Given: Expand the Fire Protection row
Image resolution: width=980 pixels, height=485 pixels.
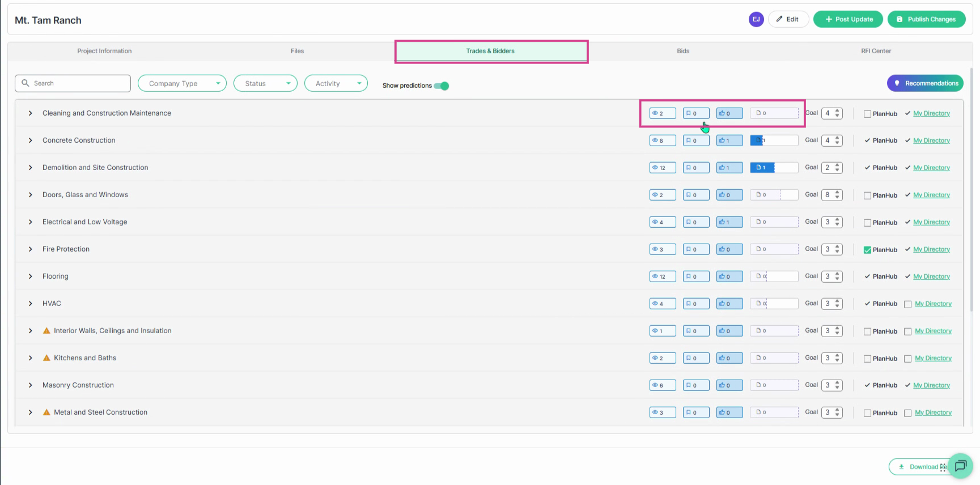Looking at the screenshot, I should [x=31, y=249].
